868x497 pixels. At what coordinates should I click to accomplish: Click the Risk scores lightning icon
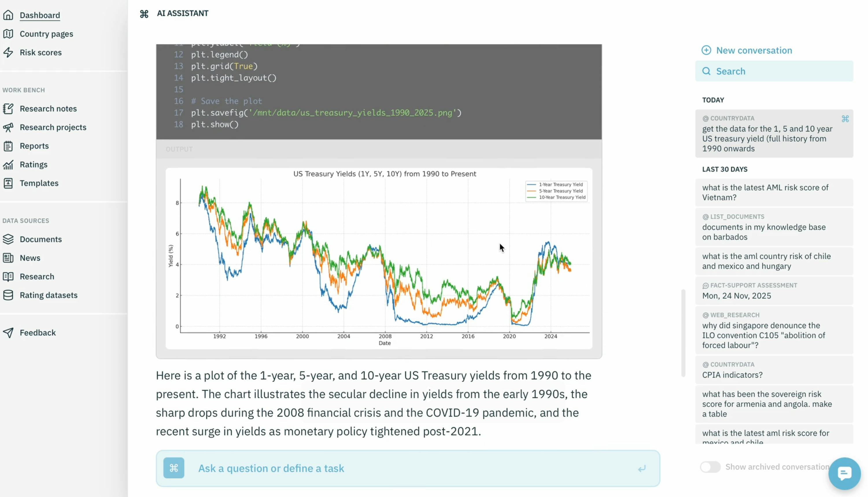click(8, 52)
